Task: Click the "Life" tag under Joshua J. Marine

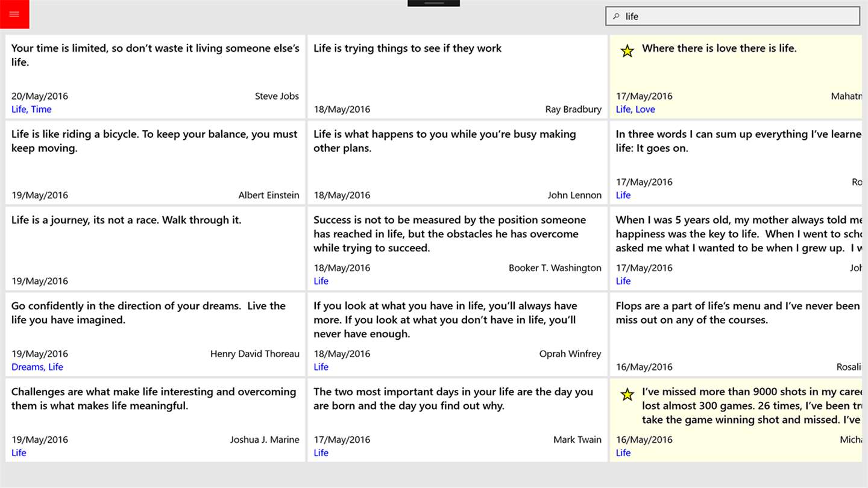Action: [19, 453]
